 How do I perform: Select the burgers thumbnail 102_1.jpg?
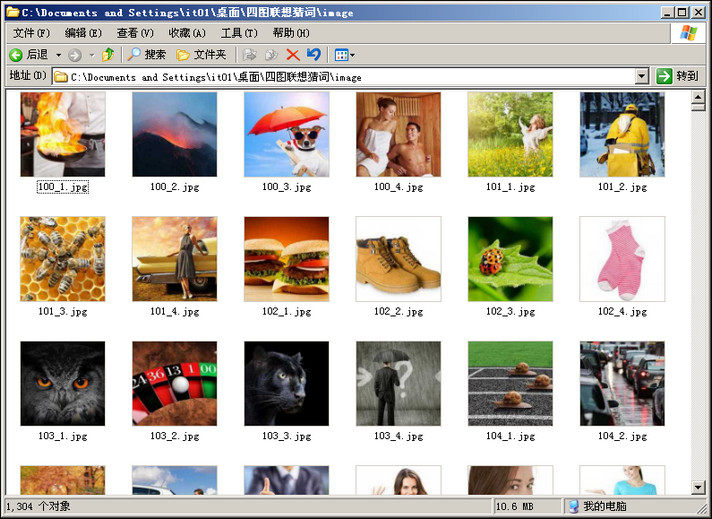coord(287,259)
